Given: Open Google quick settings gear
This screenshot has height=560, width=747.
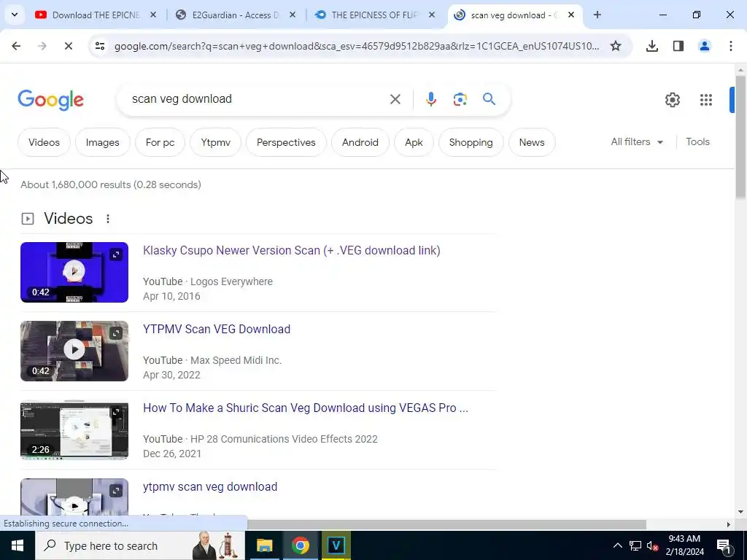Looking at the screenshot, I should 672,99.
